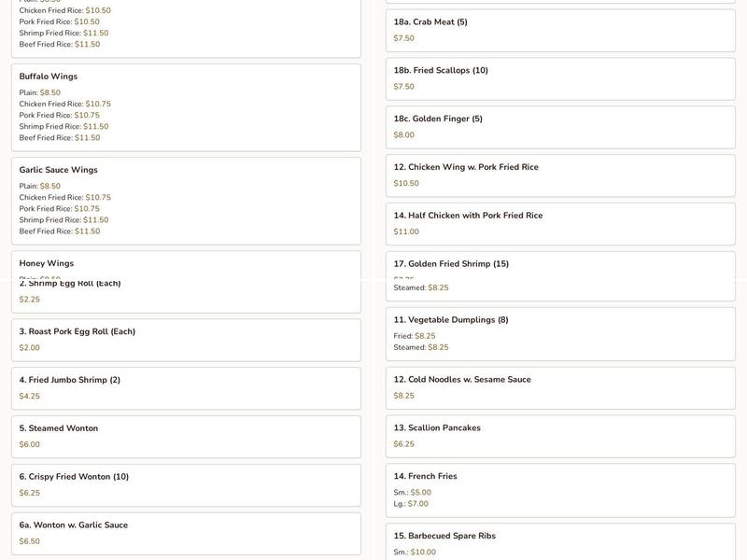Viewport: 747px width, 560px height.
Task: Choose 6. Crispy Fried Wonton (10)
Action: [186, 485]
